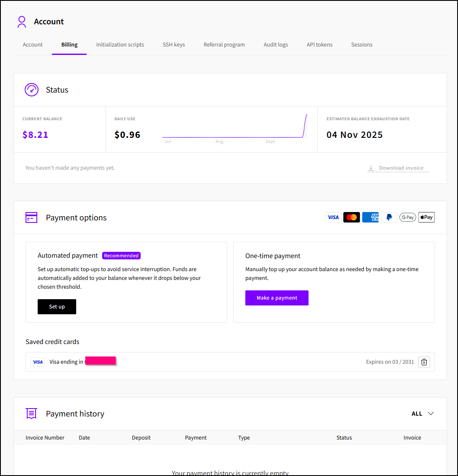This screenshot has height=476, width=458.
Task: Click the American Express card icon
Action: [x=370, y=217]
